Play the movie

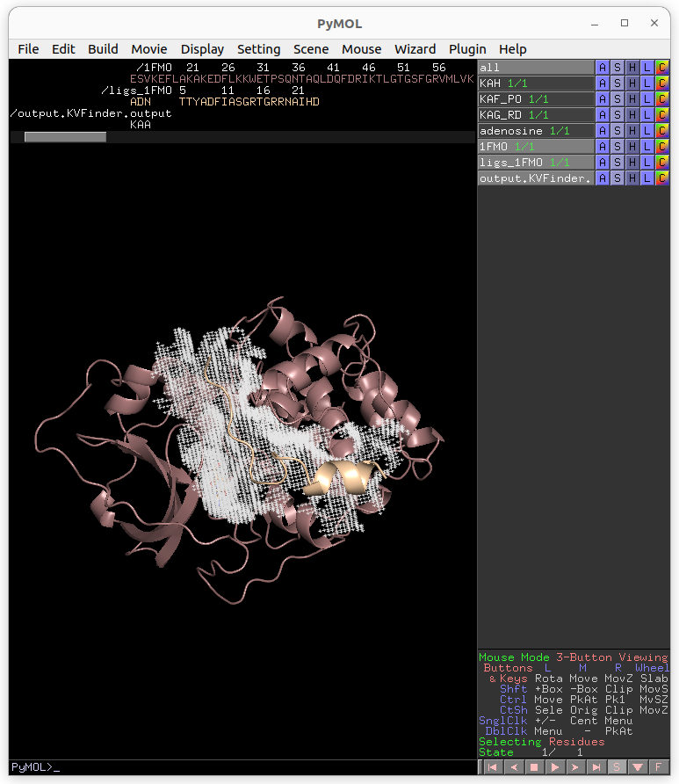tap(554, 767)
